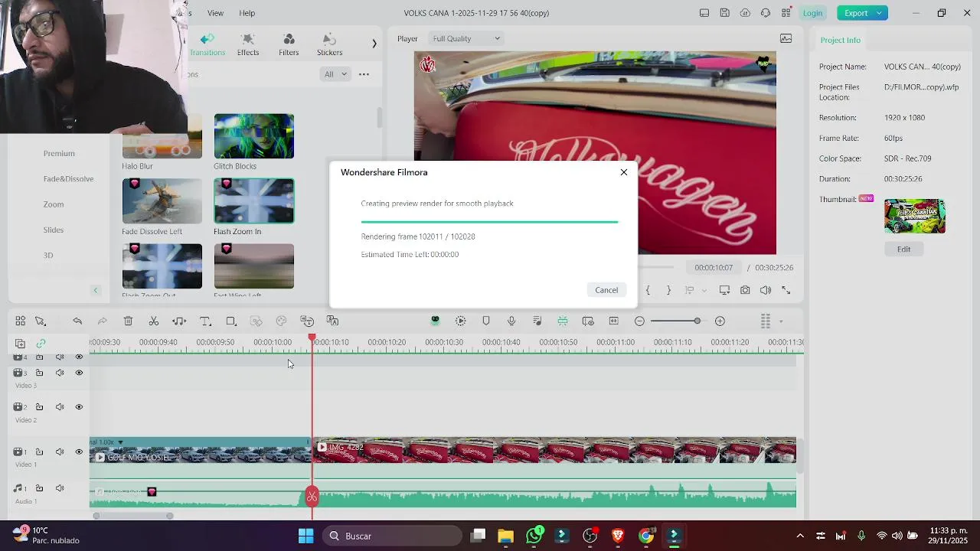
Task: Select the Zoom transitions category
Action: coord(54,204)
